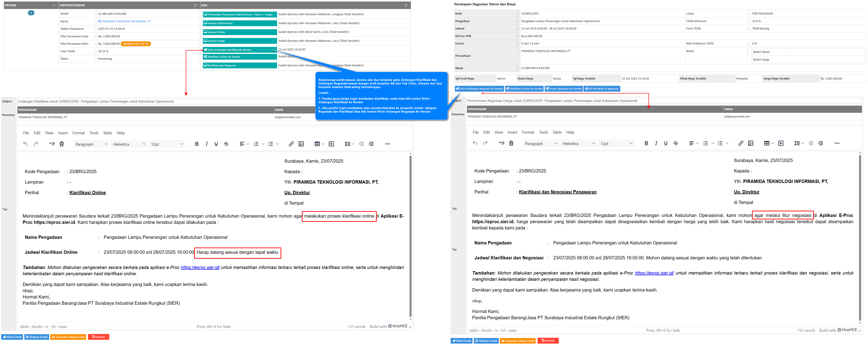
Task: Click Bold icon in left editor toolbar
Action: [197, 144]
